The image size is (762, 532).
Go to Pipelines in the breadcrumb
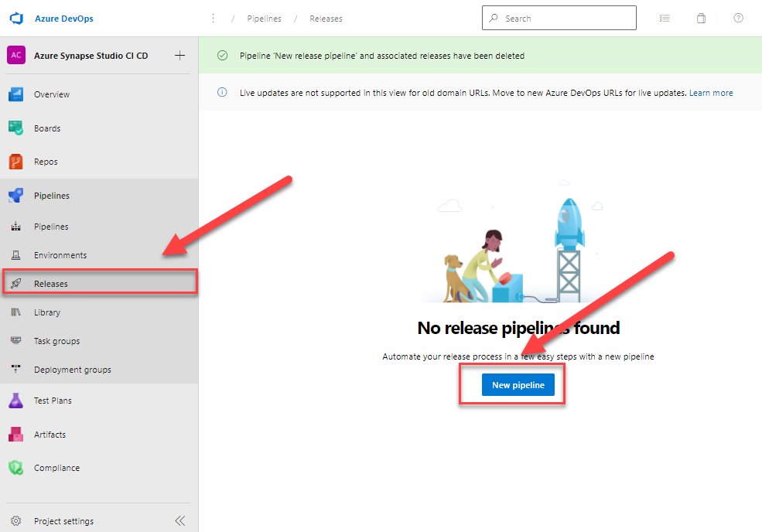pos(264,19)
